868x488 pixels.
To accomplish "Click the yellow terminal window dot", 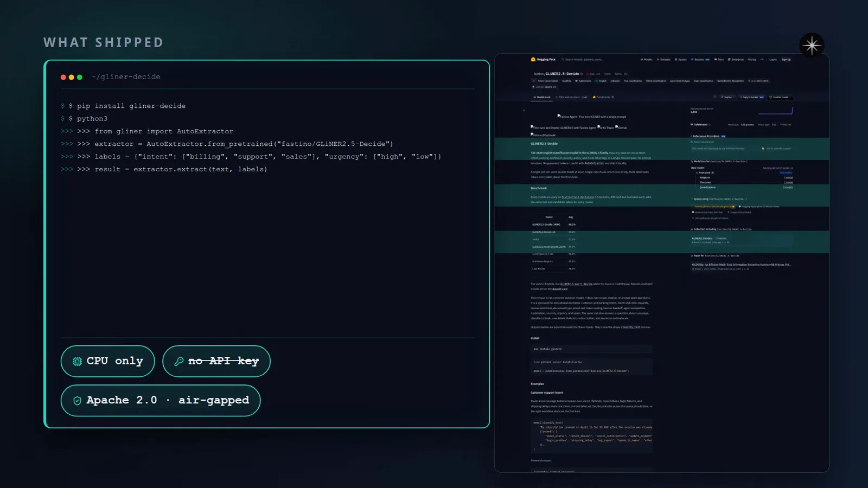I will coord(72,78).
